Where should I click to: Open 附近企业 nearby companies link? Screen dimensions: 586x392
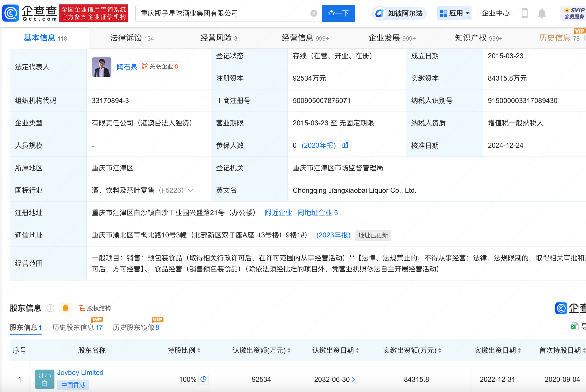278,213
